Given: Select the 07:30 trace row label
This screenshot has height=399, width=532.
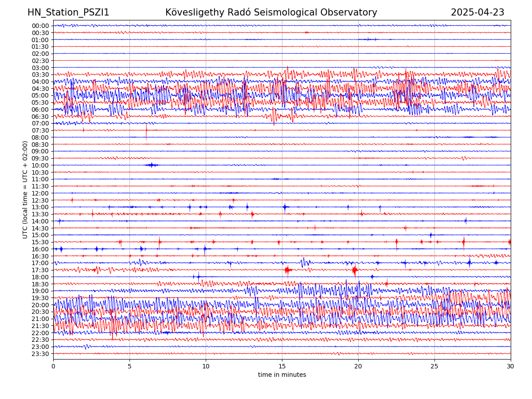Looking at the screenshot, I should pyautogui.click(x=40, y=130).
